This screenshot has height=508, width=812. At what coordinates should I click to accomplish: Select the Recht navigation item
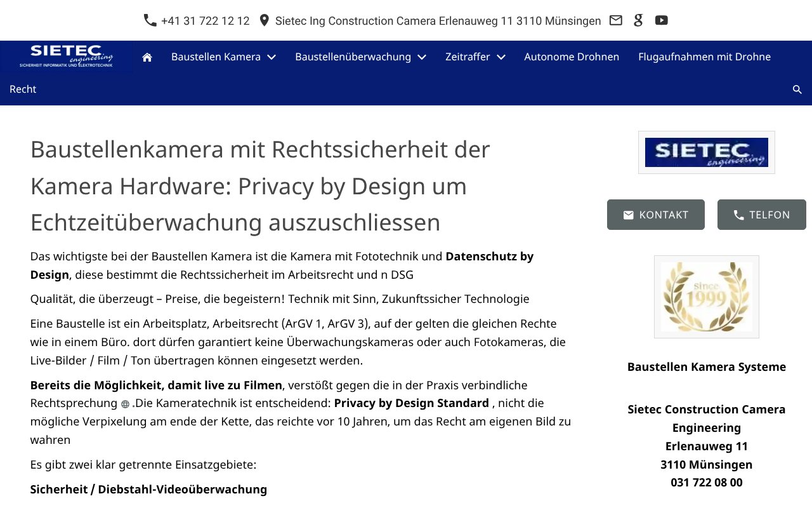pos(22,89)
